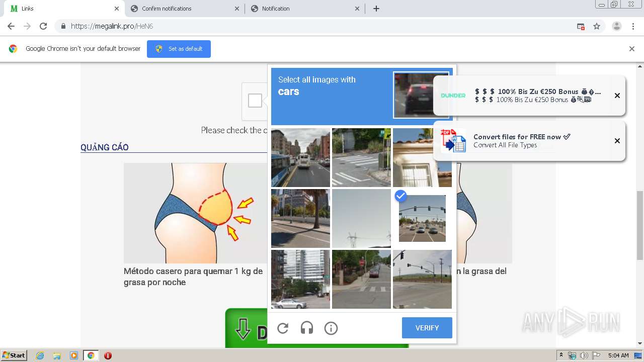This screenshot has height=362, width=644.
Task: Bookmark this page with star
Action: (597, 26)
